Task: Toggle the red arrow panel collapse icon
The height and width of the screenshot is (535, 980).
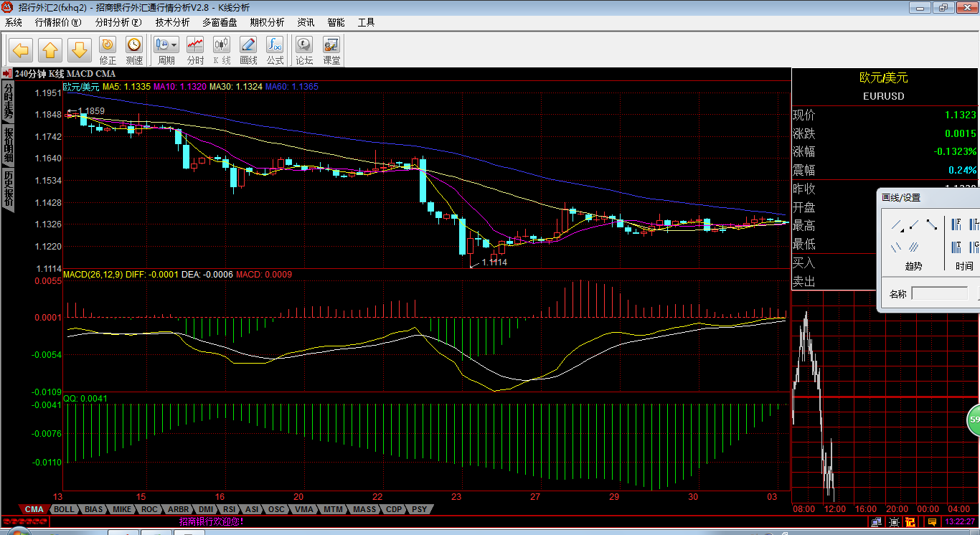Action: click(x=6, y=73)
